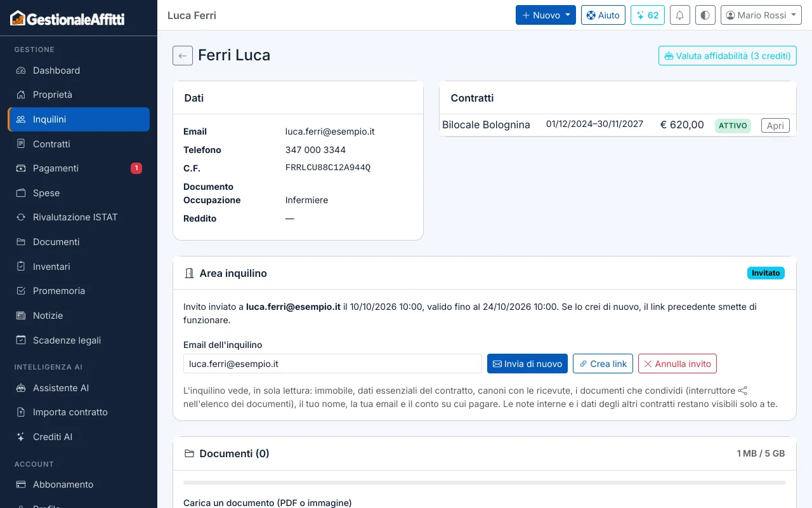Click the ATTIVO contract status badge
This screenshot has height=508, width=812.
tap(733, 126)
